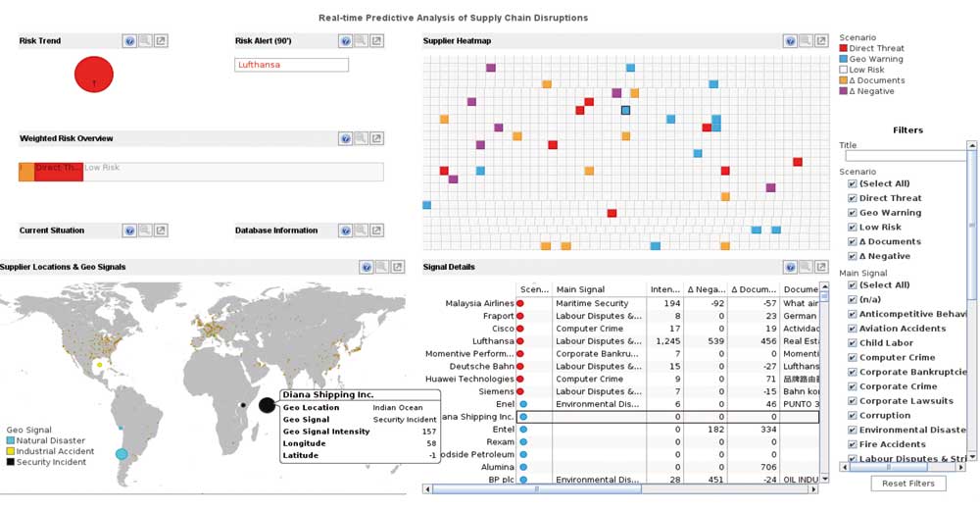Click the Reset Filters button
This screenshot has width=980, height=511.
(908, 484)
